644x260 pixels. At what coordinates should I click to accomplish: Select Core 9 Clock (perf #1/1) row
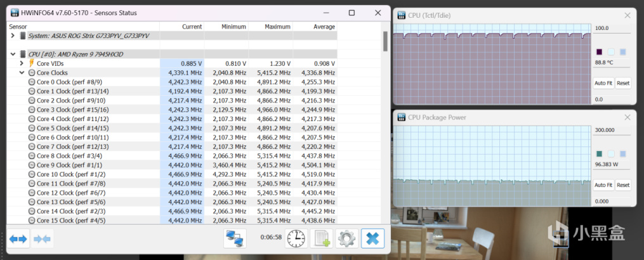[173, 165]
